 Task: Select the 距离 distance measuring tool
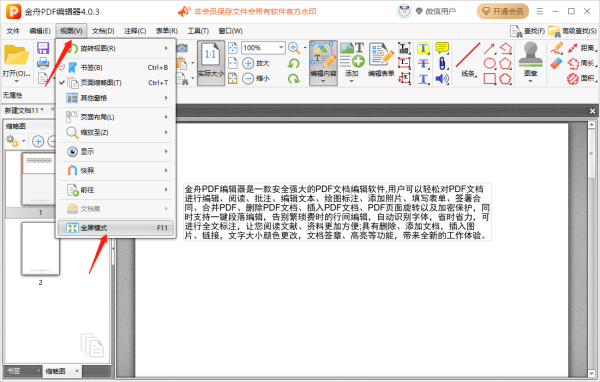pyautogui.click(x=582, y=48)
